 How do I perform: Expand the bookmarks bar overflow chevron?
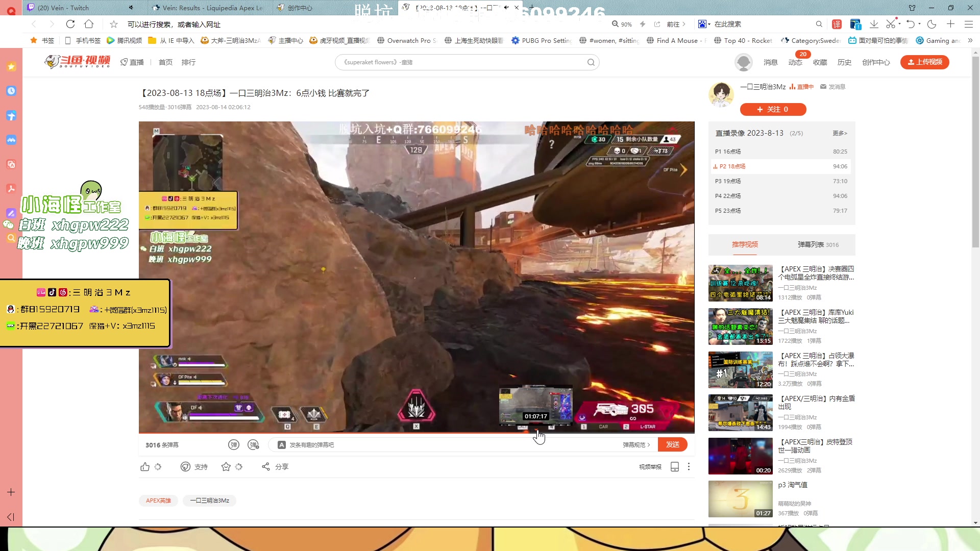(x=970, y=40)
